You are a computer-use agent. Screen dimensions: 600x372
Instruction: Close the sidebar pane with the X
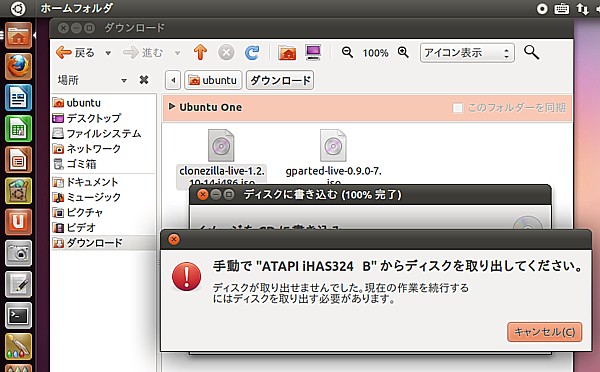(144, 80)
